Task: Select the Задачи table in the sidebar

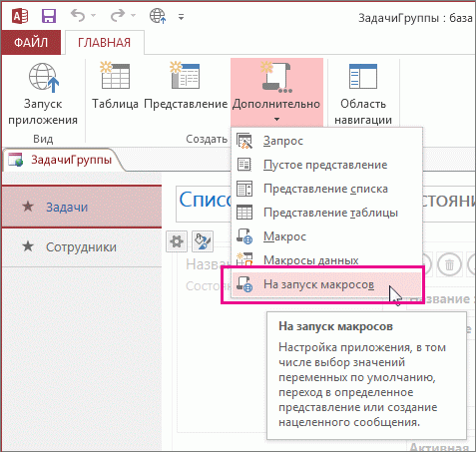Action: (82, 207)
